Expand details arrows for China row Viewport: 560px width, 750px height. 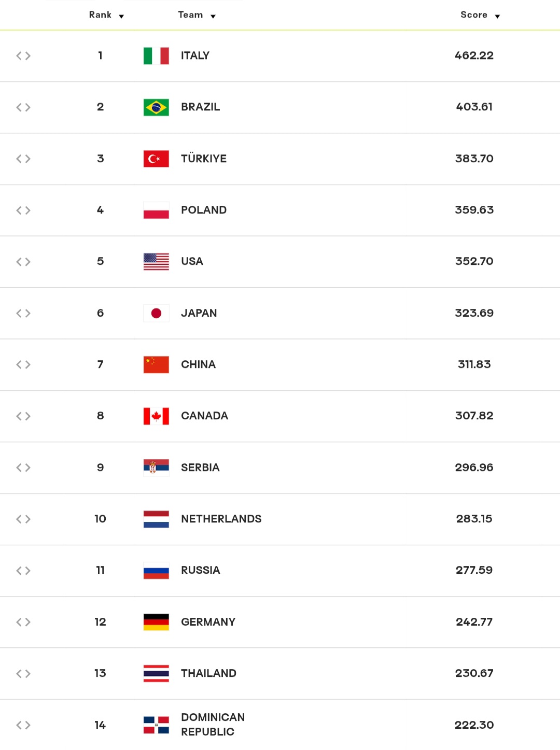point(23,365)
